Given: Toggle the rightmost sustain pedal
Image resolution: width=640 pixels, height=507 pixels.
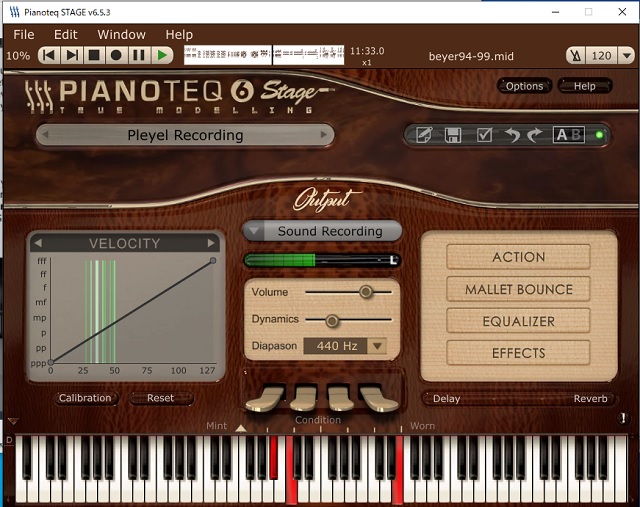Looking at the screenshot, I should pyautogui.click(x=378, y=398).
